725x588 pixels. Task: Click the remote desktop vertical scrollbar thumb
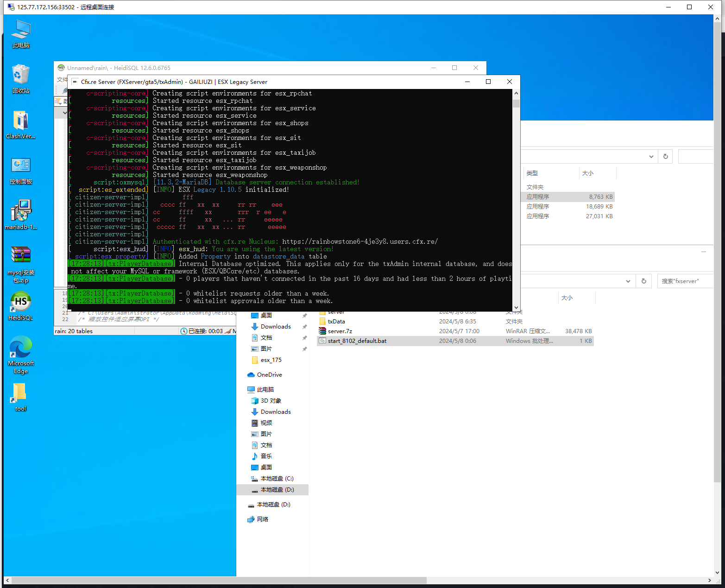[x=717, y=252]
